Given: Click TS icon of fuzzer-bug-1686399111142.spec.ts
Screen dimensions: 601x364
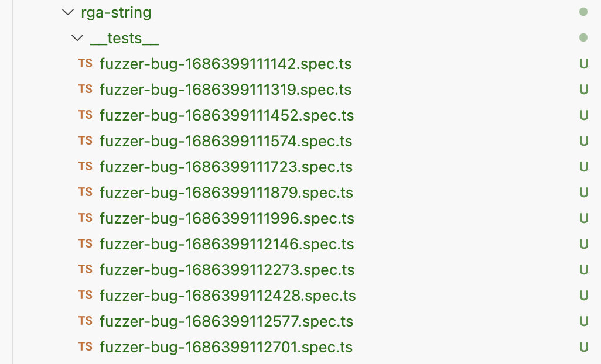Looking at the screenshot, I should coord(86,64).
